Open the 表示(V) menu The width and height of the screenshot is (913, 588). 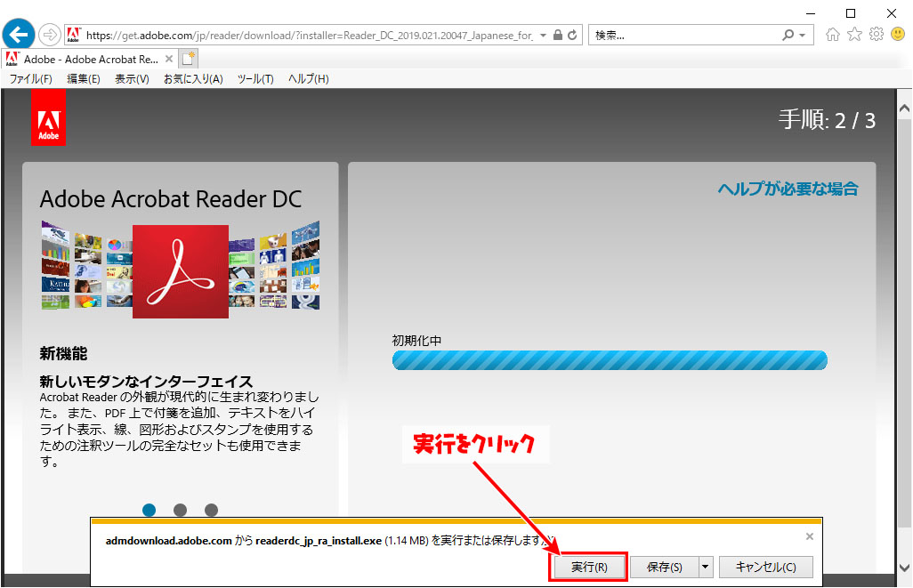(x=132, y=78)
